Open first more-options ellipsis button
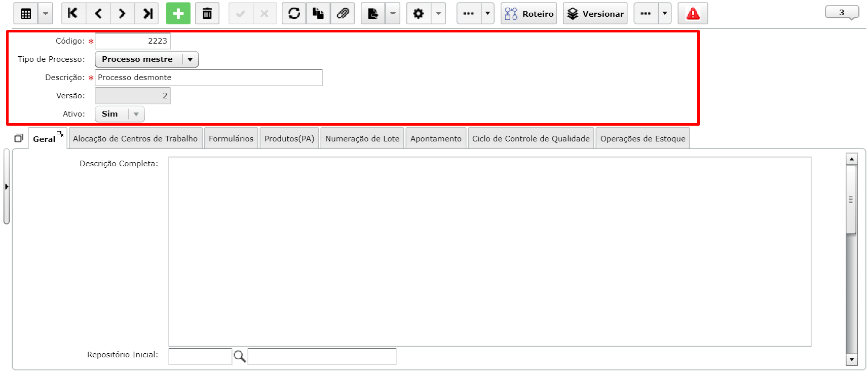 [x=469, y=14]
